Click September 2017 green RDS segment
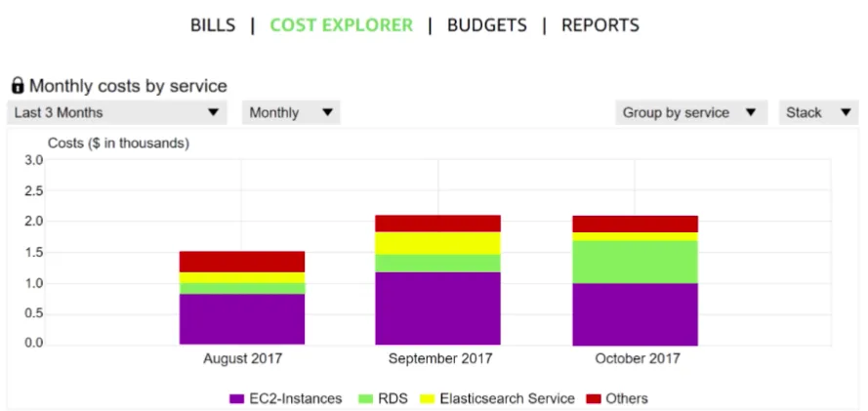The width and height of the screenshot is (868, 411). pos(437,264)
